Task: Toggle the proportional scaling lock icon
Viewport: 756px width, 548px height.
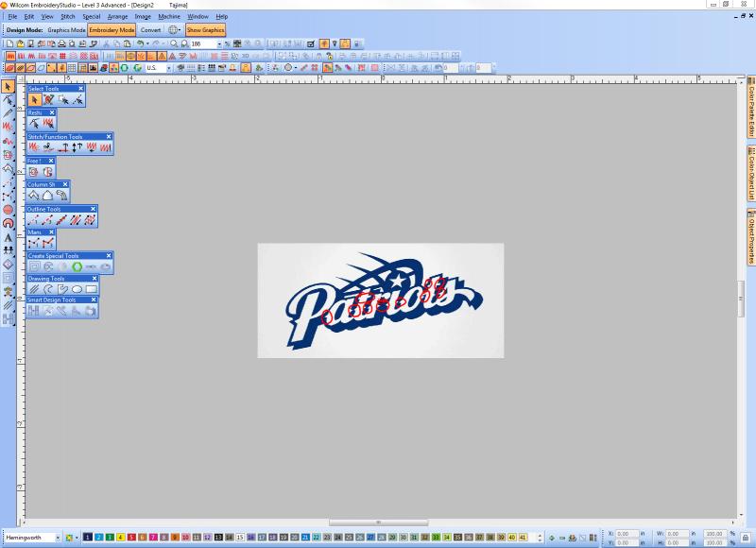Action: (x=746, y=538)
